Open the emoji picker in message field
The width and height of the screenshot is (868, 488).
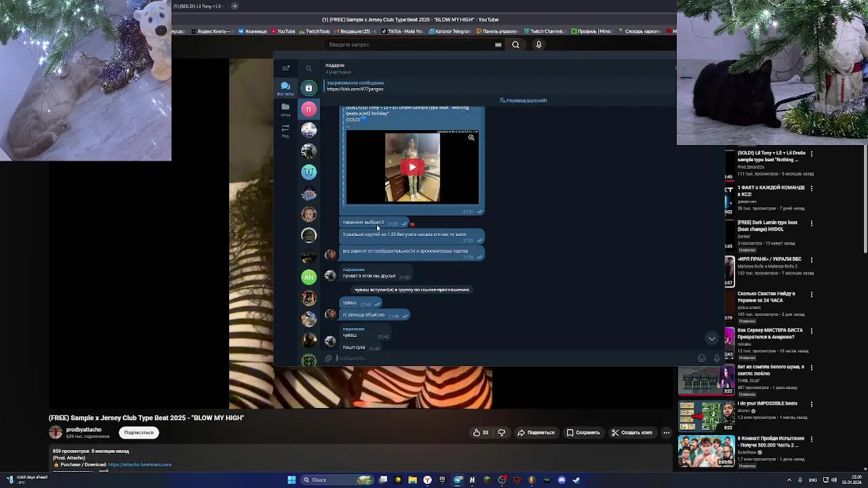(x=702, y=358)
